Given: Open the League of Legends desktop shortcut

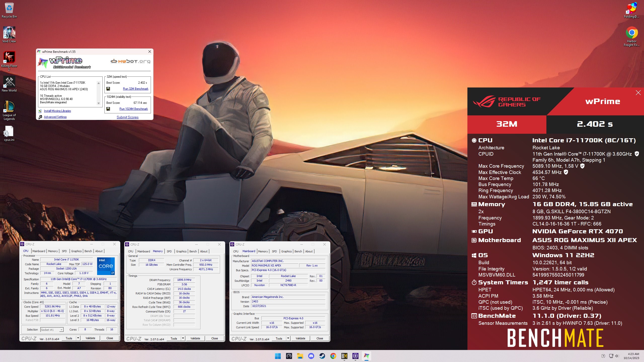Looking at the screenshot, I should pyautogui.click(x=9, y=111).
